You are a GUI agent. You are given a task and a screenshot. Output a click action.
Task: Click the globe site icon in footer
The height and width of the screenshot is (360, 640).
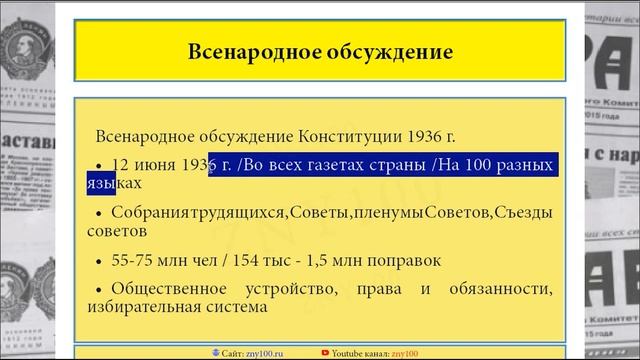click(216, 353)
